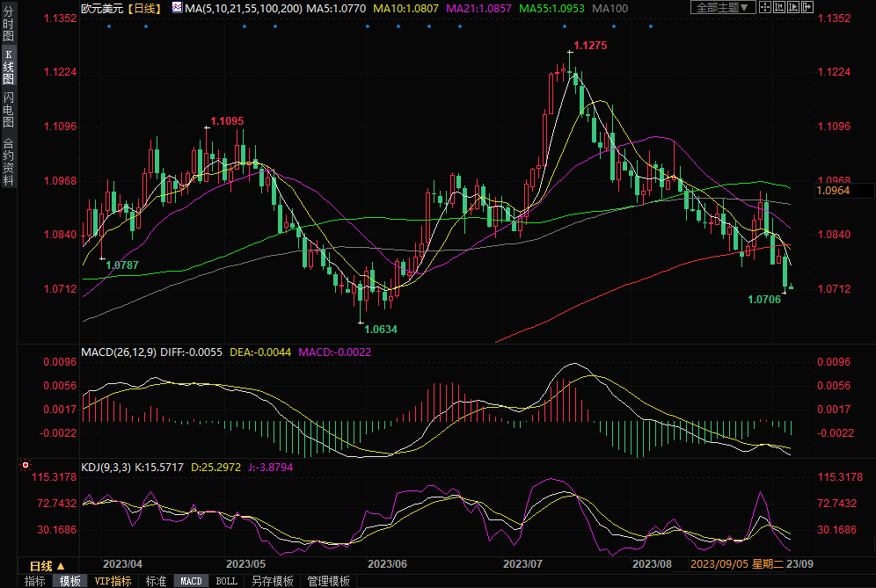Open 闪电图 from the left sidebar
The image size is (876, 588).
click(9, 108)
